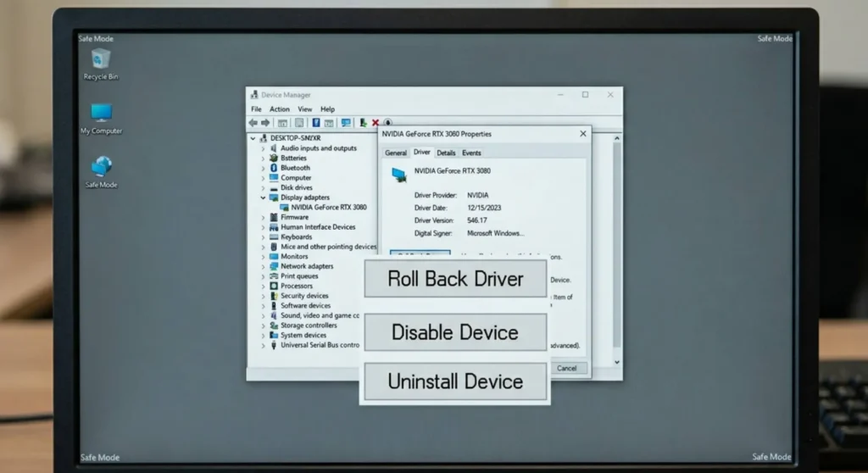Switch to the Details tab
The image size is (868, 473).
pos(446,153)
